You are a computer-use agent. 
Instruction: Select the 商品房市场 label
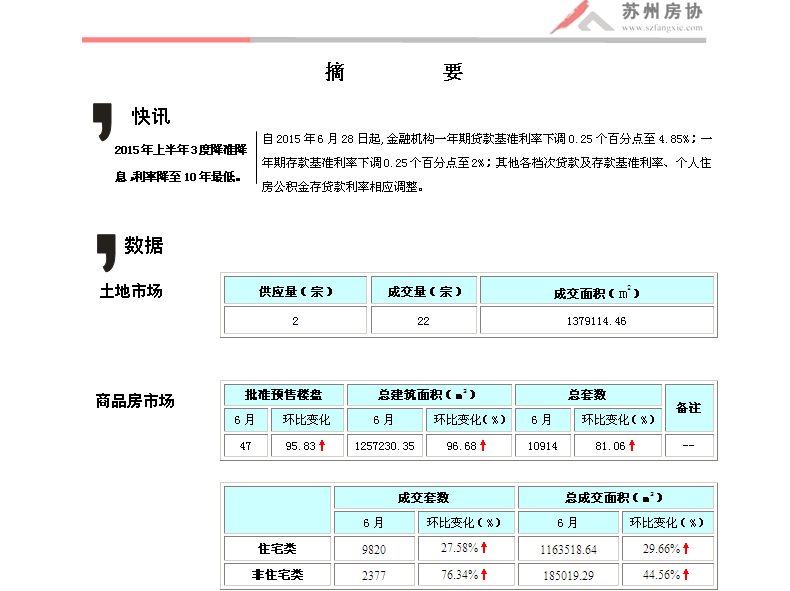coord(135,401)
